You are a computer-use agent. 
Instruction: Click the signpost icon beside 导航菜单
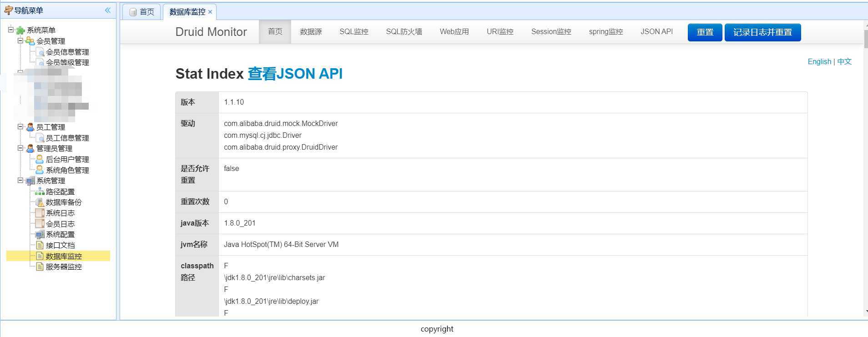(x=8, y=10)
